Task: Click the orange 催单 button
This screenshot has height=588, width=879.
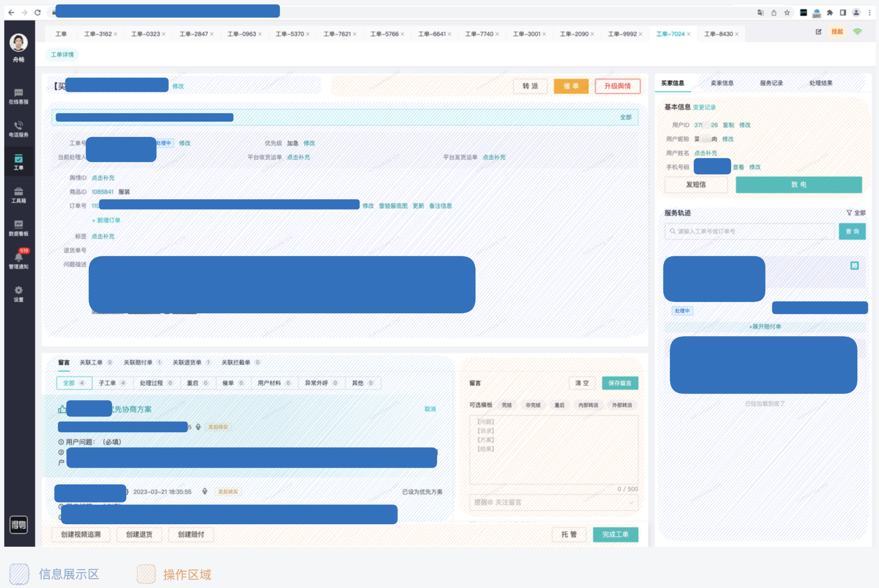Action: [x=571, y=86]
